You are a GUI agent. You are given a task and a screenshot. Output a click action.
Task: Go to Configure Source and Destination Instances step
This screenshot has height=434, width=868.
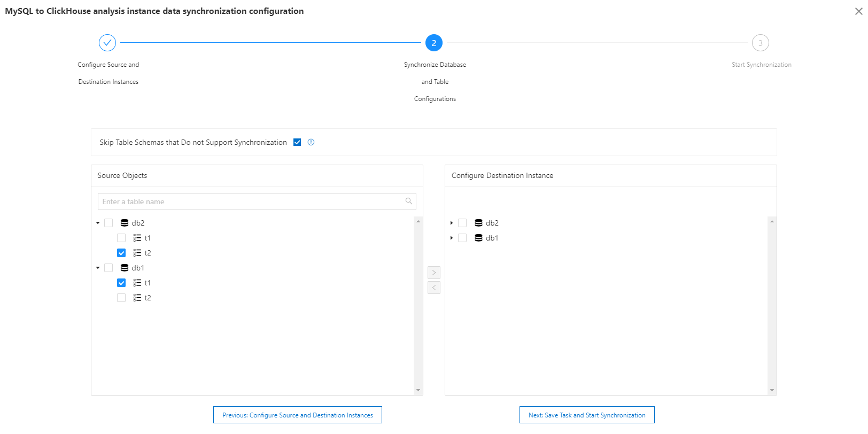coord(108,73)
